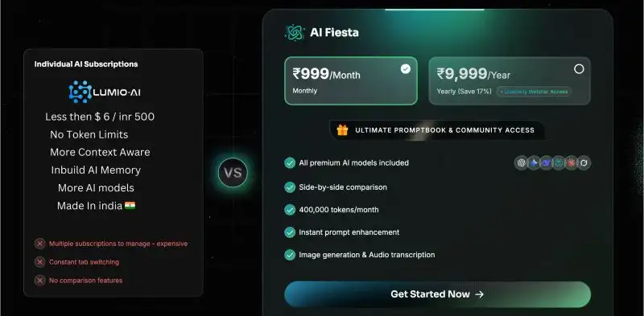
Task: Click the DeepSeek whale model icon
Action: [547, 163]
